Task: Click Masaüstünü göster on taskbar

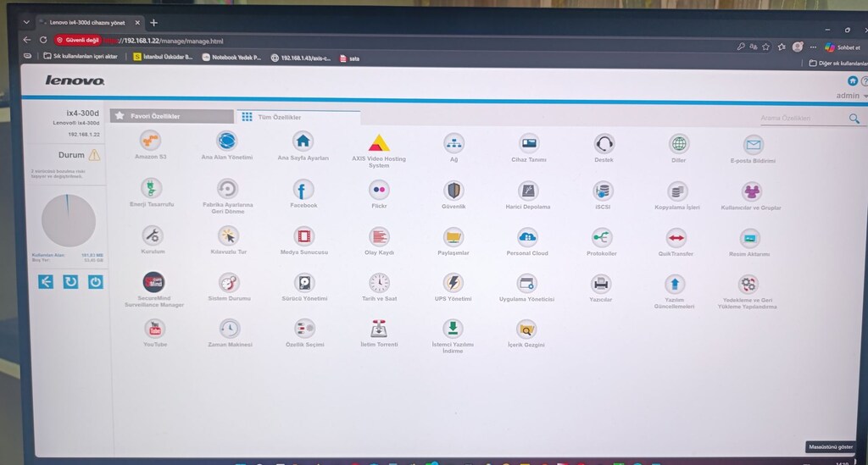Action: click(831, 446)
